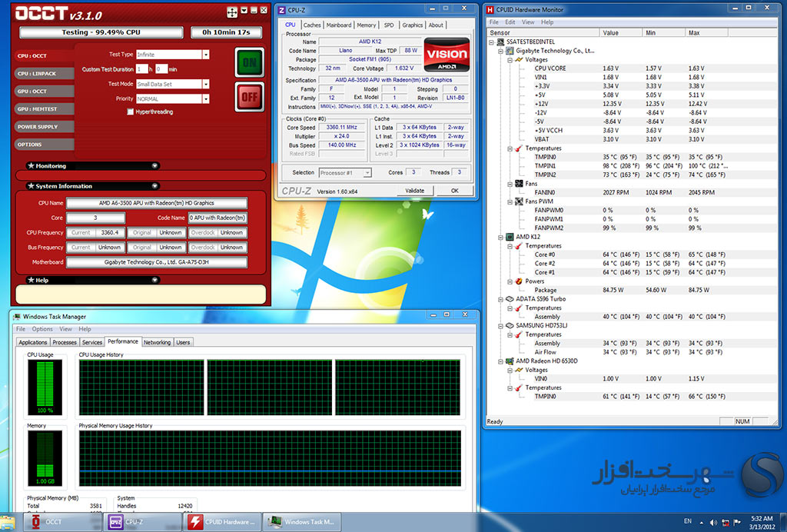Switch to the Mainboard tab in CPU-Z
Image resolution: width=787 pixels, height=532 pixels.
click(x=339, y=25)
